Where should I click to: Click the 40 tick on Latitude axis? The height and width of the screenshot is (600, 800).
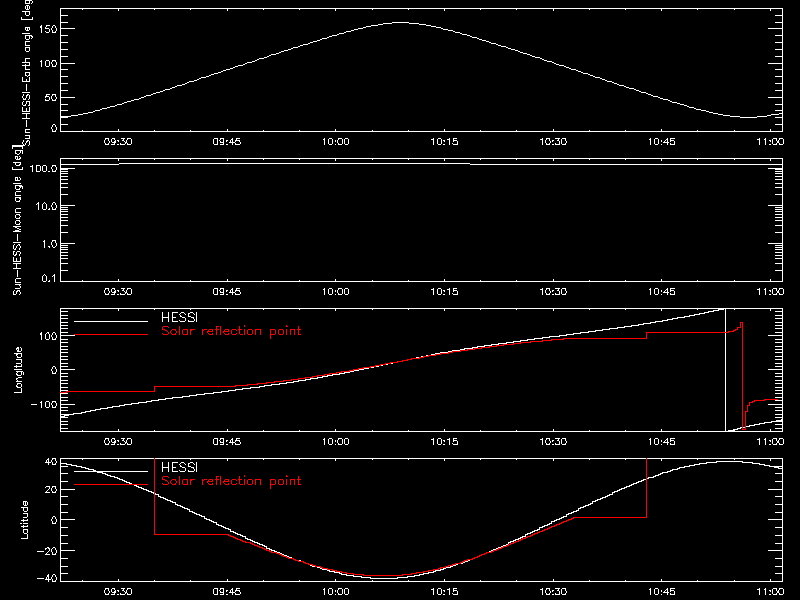pos(52,462)
